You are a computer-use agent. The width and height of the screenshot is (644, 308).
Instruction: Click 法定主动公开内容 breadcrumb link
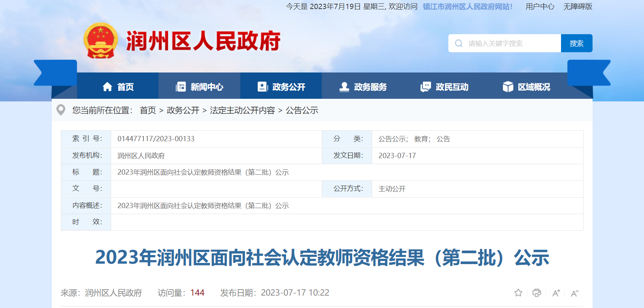pos(243,110)
